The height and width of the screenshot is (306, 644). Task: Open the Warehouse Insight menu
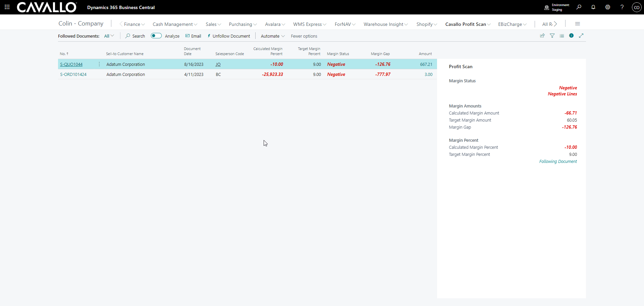[x=385, y=24]
